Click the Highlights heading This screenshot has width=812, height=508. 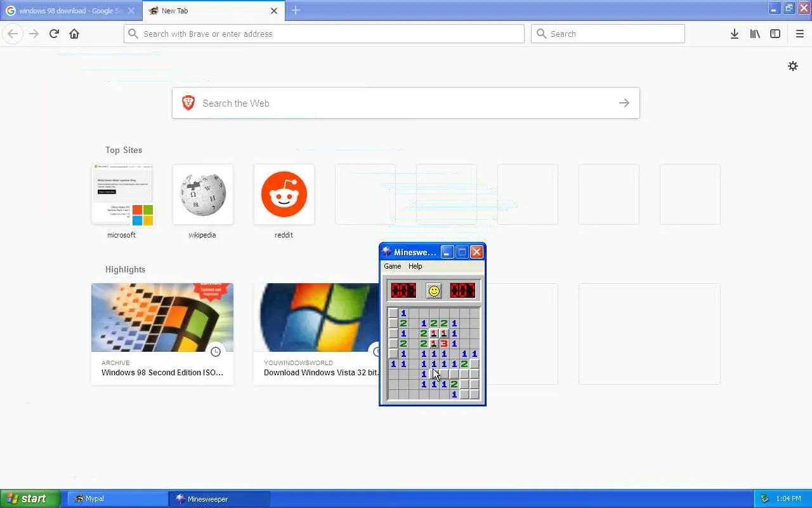coord(125,269)
